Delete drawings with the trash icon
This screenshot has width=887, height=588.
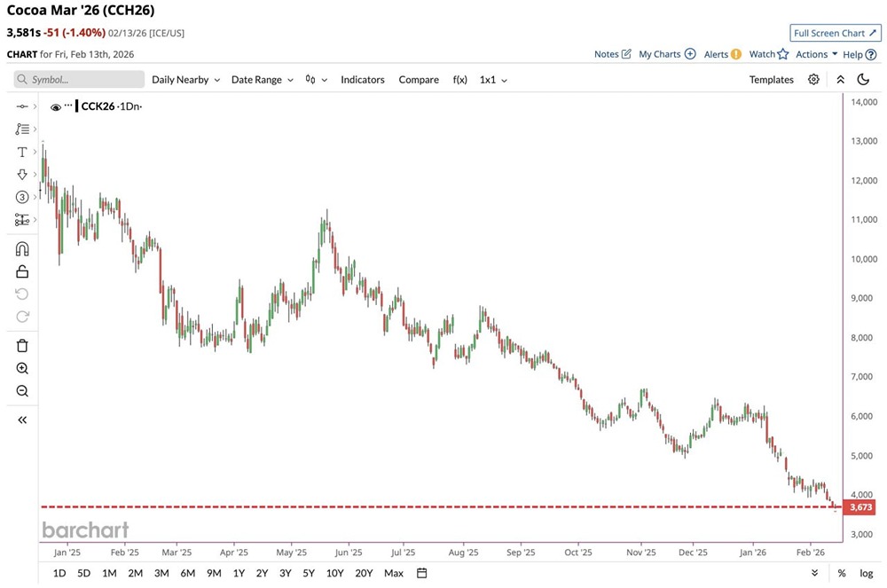[22, 346]
